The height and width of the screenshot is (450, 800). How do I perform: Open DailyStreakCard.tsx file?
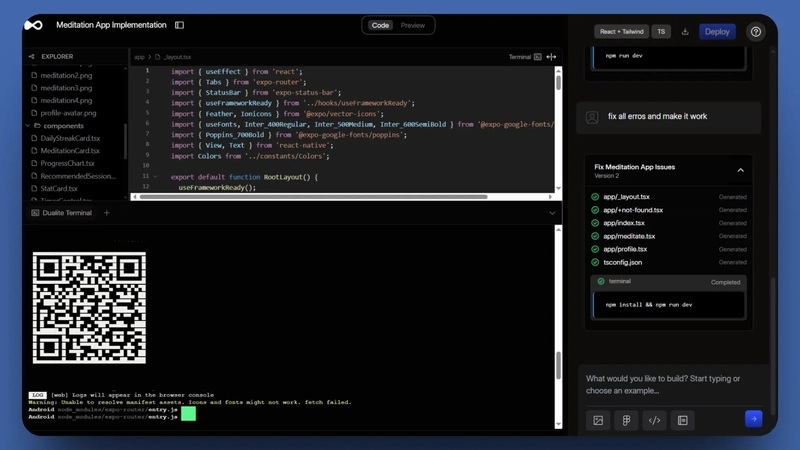70,138
